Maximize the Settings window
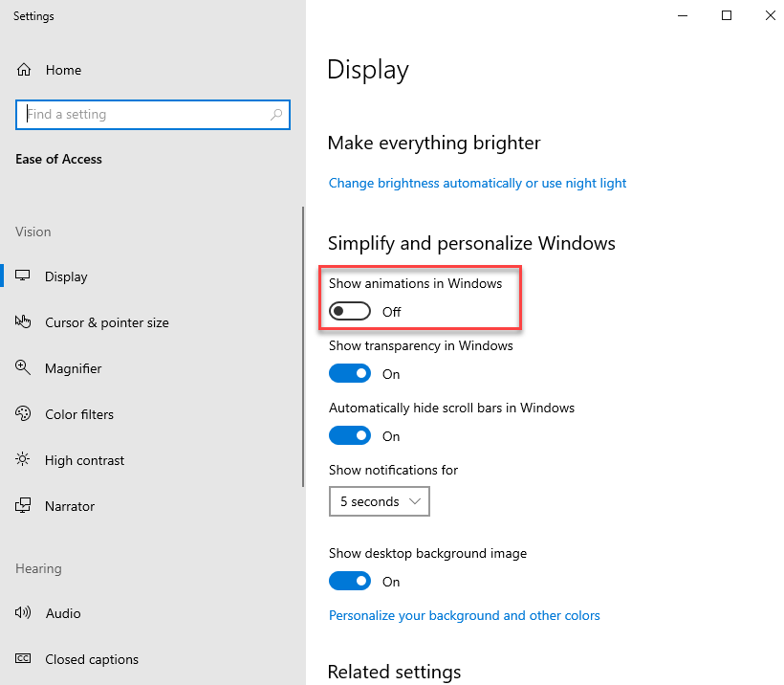 (727, 15)
